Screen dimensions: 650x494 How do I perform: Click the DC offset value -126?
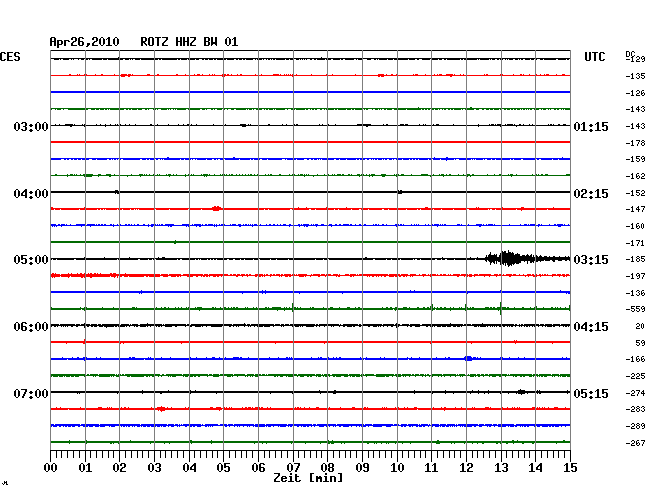coord(635,93)
